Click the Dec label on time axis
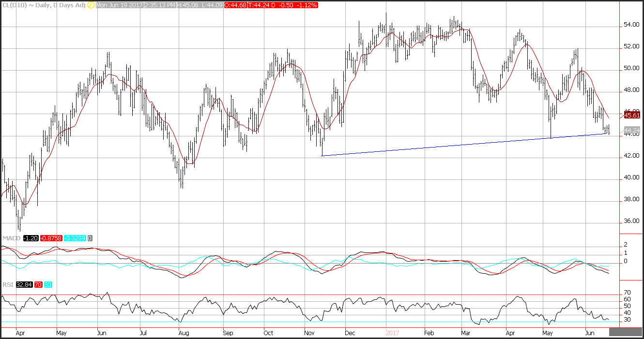 [351, 333]
